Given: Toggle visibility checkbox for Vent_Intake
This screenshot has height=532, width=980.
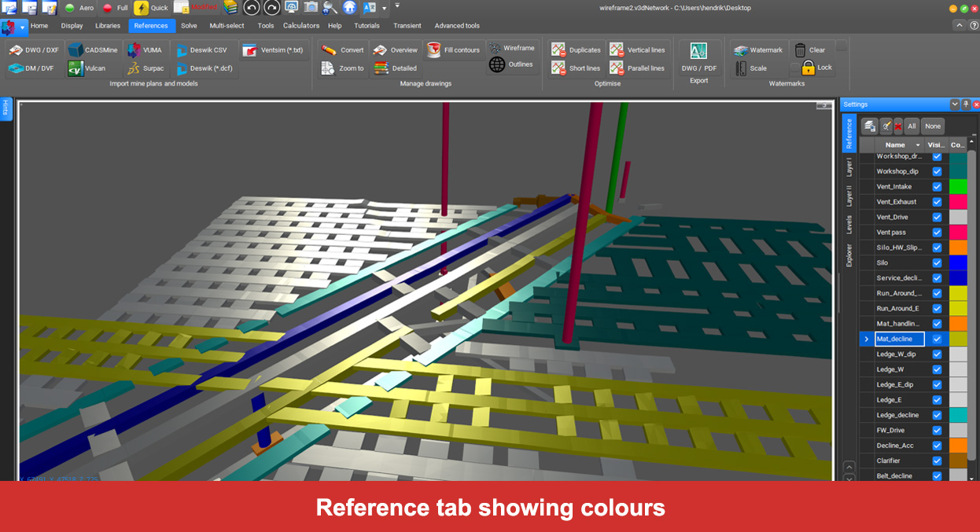Looking at the screenshot, I should (937, 187).
